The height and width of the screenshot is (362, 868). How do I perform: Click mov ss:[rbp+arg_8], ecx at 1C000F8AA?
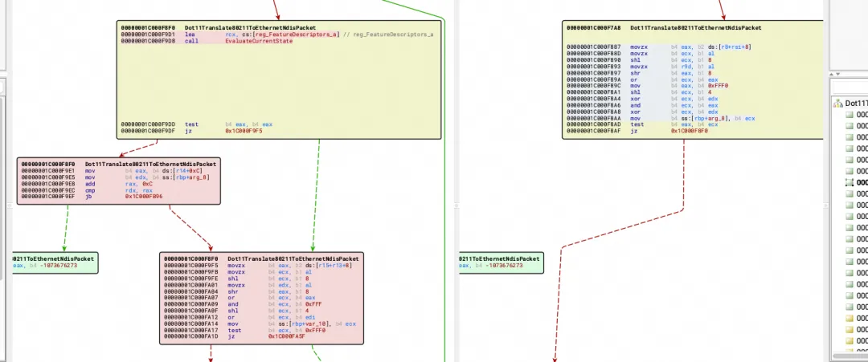click(661, 118)
